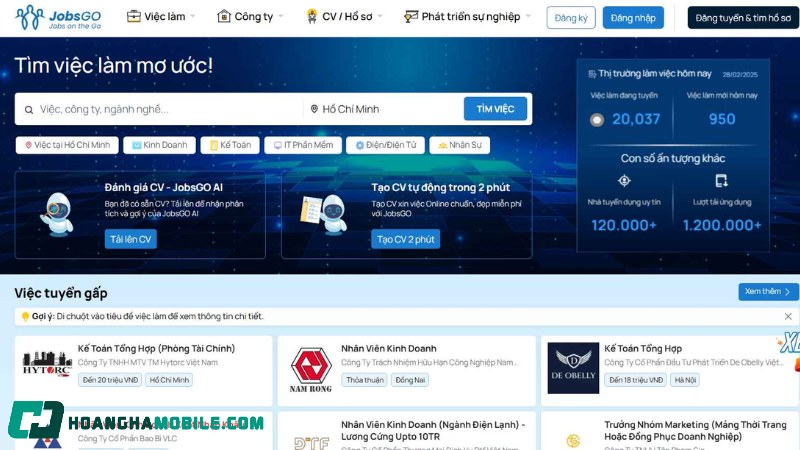800x450 pixels.
Task: Expand the Việc làm dropdown arrow
Action: [193, 17]
